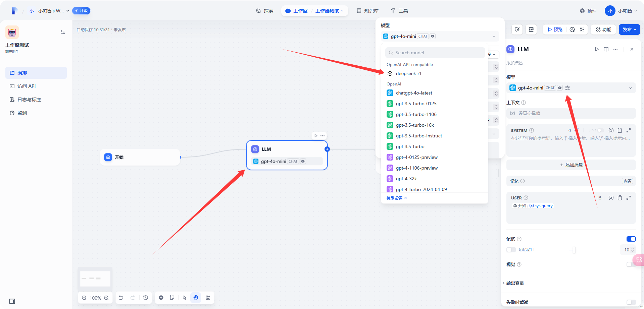Choose deepseek-r1 from model list

pyautogui.click(x=408, y=73)
